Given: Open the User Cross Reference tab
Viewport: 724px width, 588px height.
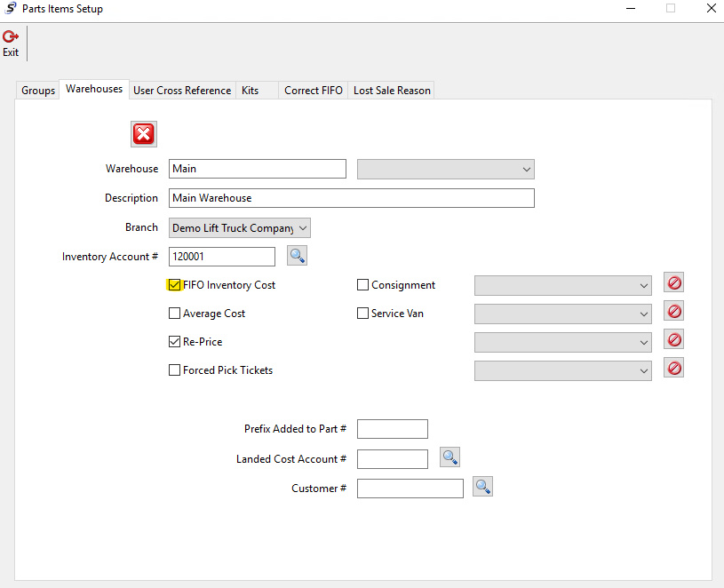Looking at the screenshot, I should [x=182, y=91].
